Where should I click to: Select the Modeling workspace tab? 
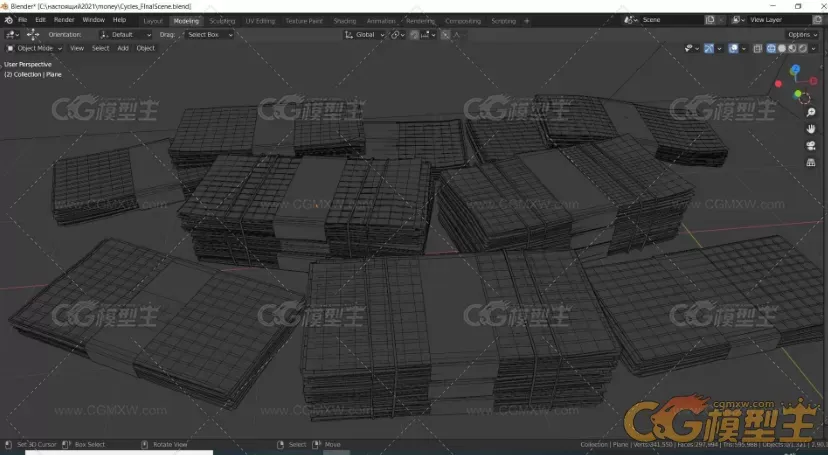click(186, 21)
